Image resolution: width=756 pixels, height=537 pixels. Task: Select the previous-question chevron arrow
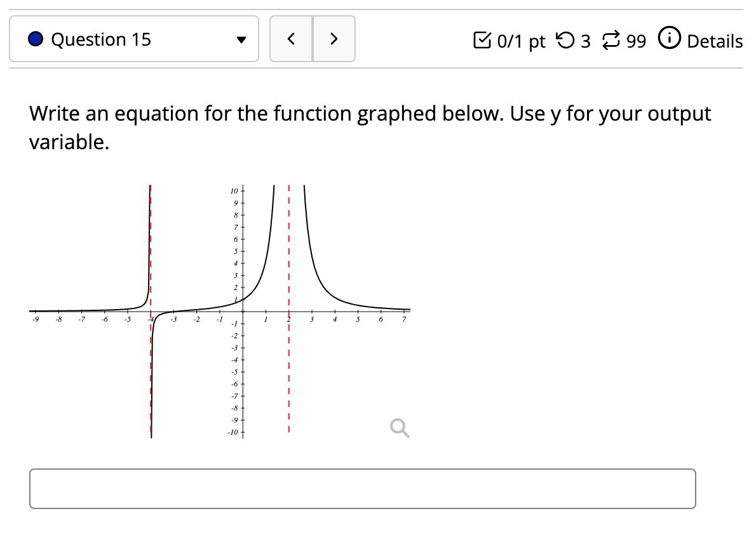pos(291,39)
